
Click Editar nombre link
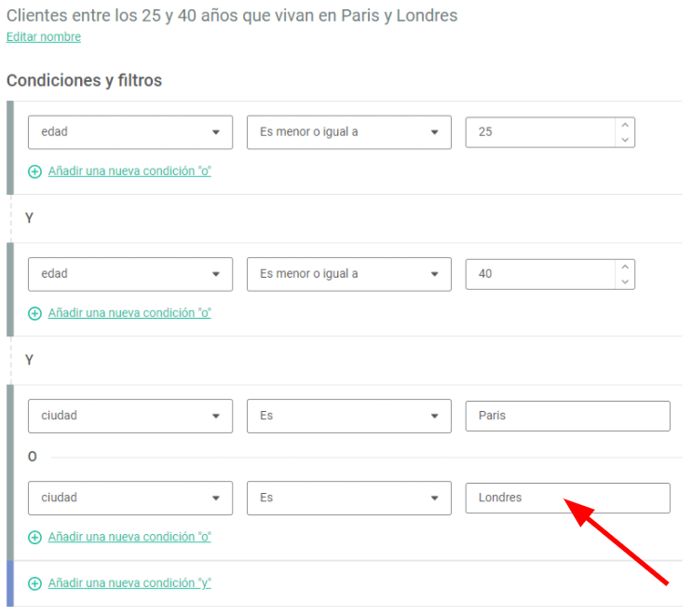[44, 36]
